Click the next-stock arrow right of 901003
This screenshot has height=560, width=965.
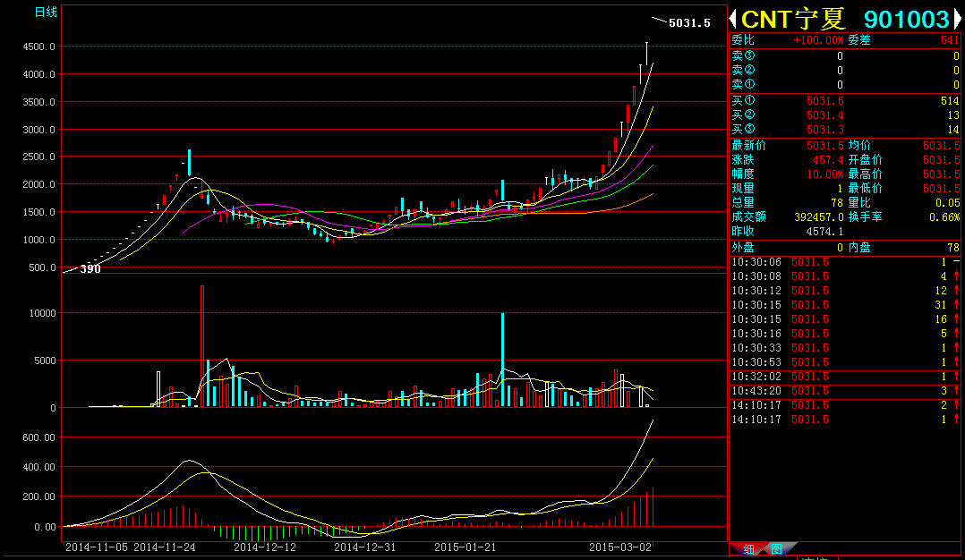click(x=958, y=19)
